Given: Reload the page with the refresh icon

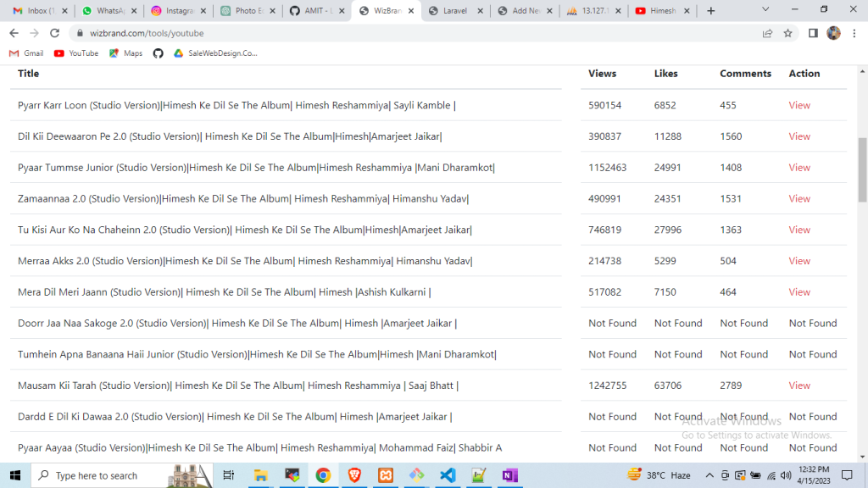Looking at the screenshot, I should [x=55, y=33].
